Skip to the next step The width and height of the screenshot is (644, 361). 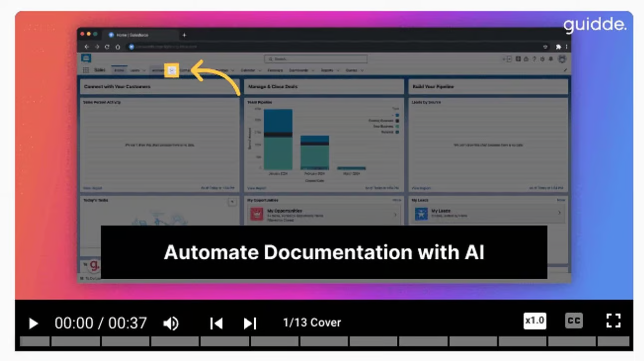250,324
